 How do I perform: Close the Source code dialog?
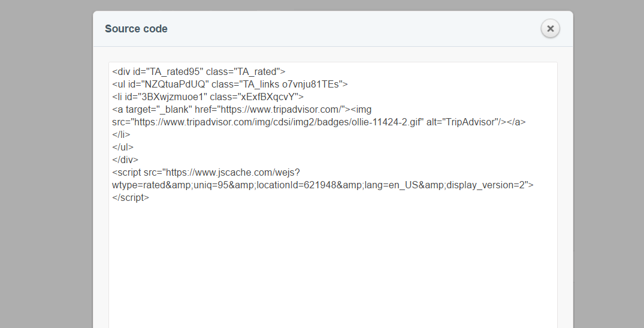550,29
